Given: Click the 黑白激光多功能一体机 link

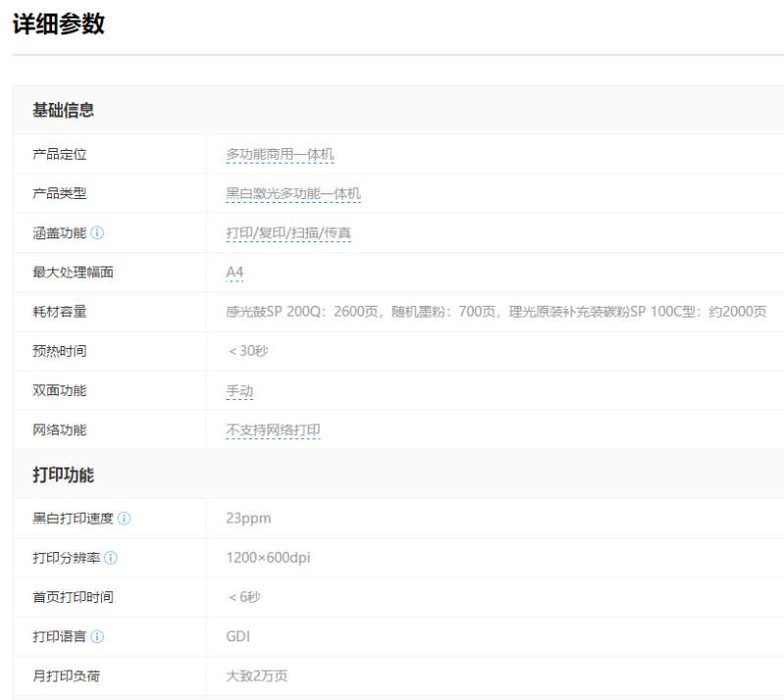Looking at the screenshot, I should point(293,194).
